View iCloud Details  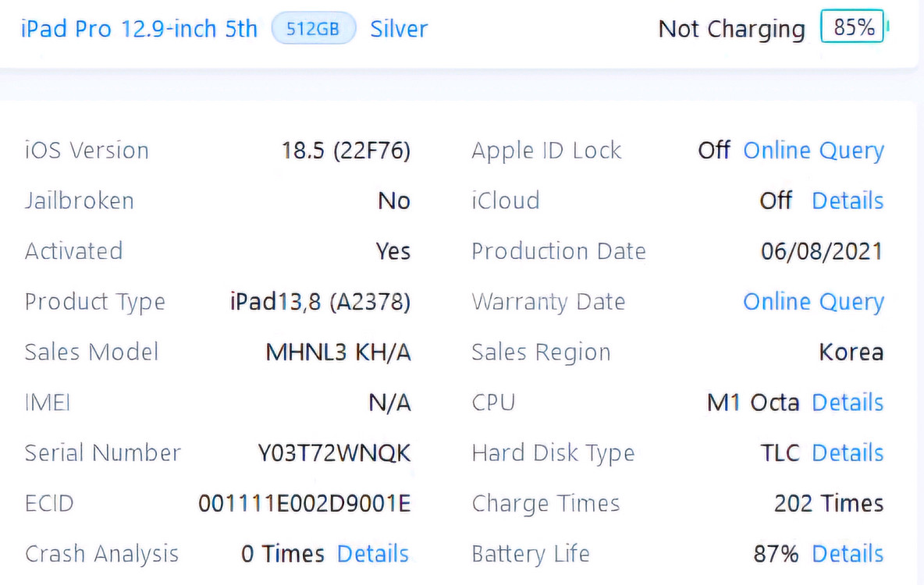coord(848,201)
